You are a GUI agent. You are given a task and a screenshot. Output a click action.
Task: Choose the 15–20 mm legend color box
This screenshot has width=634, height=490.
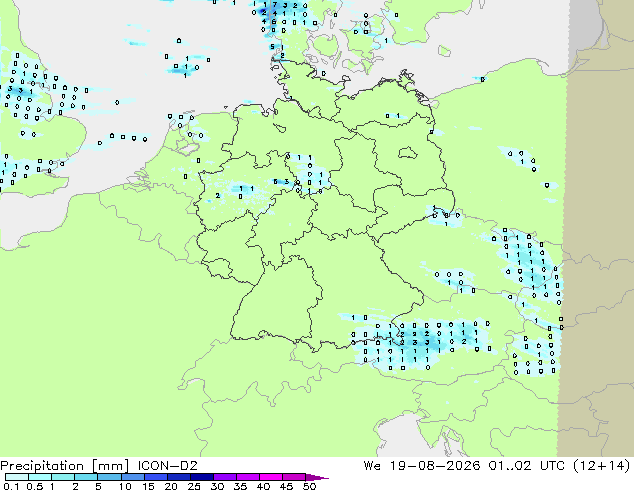[155, 477]
